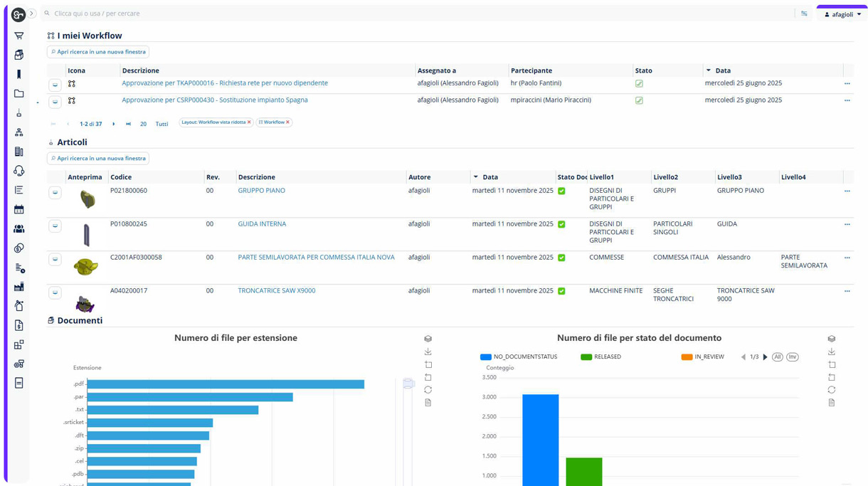Open the headset support icon in sidebar
The image size is (868, 486).
pos(19,171)
